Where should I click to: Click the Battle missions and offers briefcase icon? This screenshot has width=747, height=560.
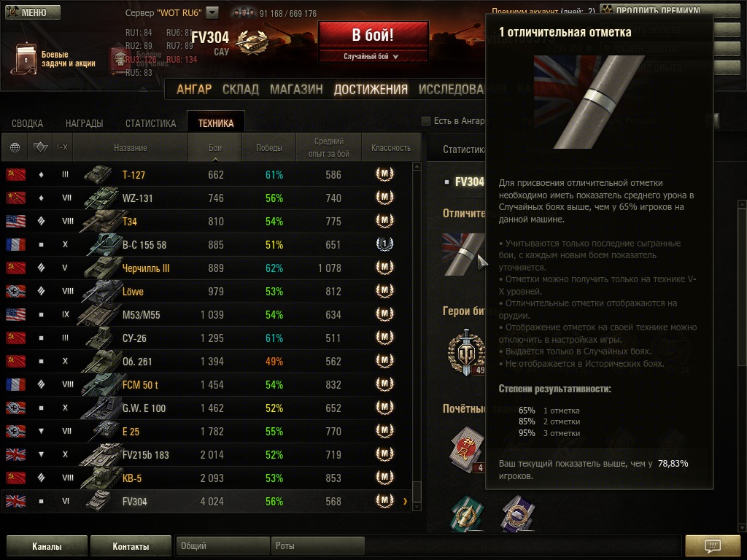tap(24, 59)
